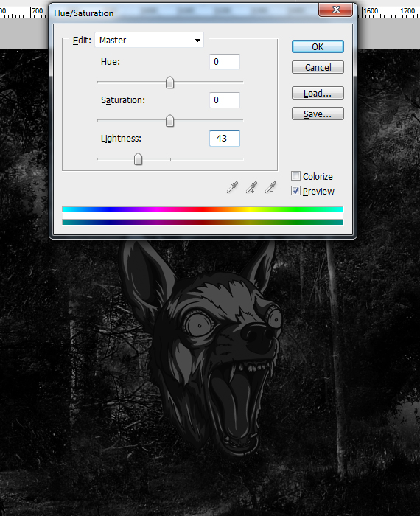The width and height of the screenshot is (420, 516).
Task: Click the OK button
Action: 318,46
